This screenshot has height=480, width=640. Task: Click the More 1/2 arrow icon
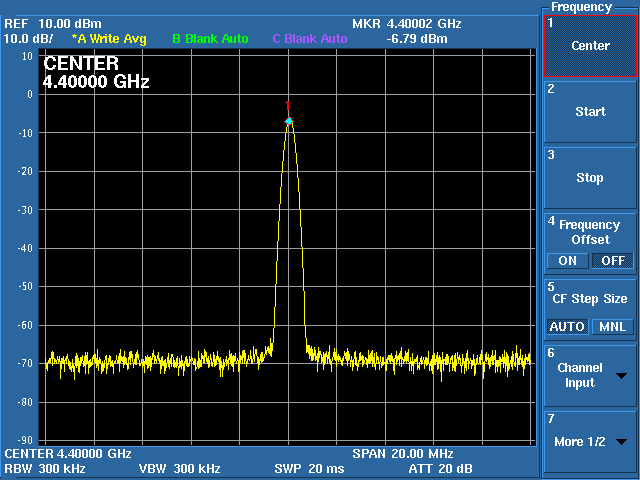point(622,442)
